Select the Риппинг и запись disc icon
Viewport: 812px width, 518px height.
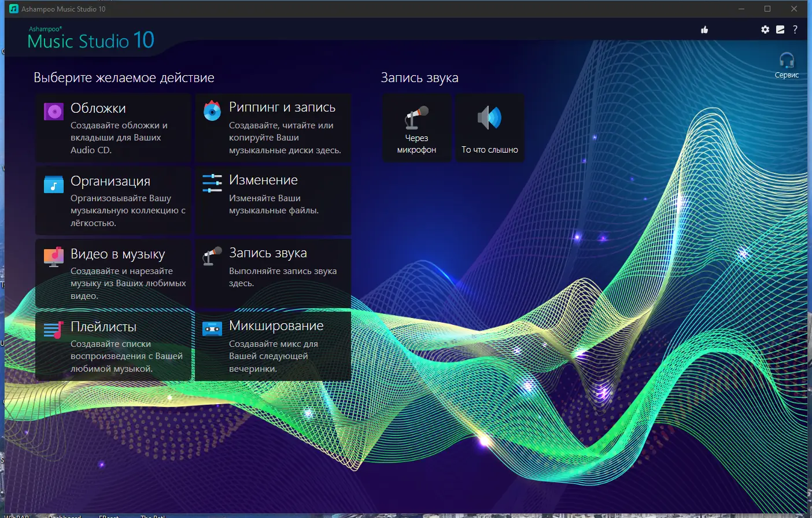click(x=212, y=110)
